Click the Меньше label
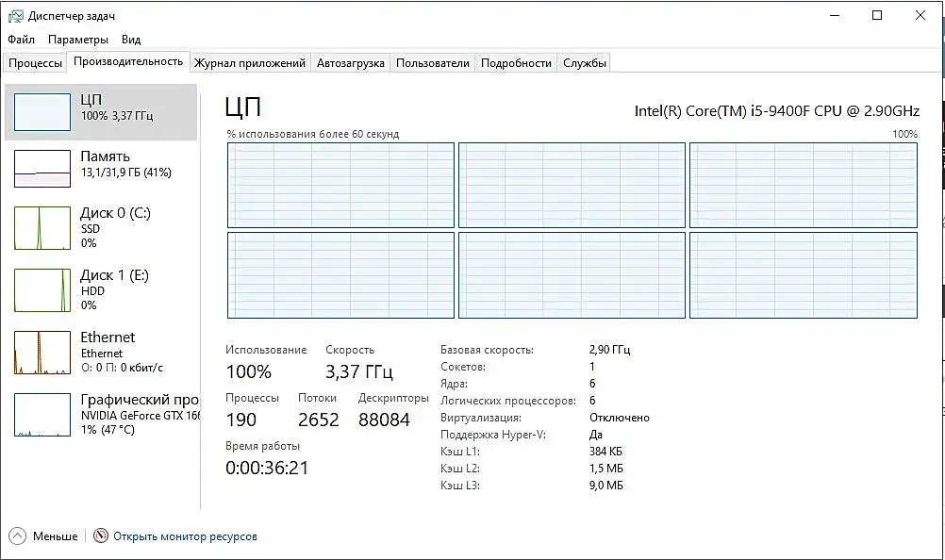The image size is (945, 560). (56, 536)
